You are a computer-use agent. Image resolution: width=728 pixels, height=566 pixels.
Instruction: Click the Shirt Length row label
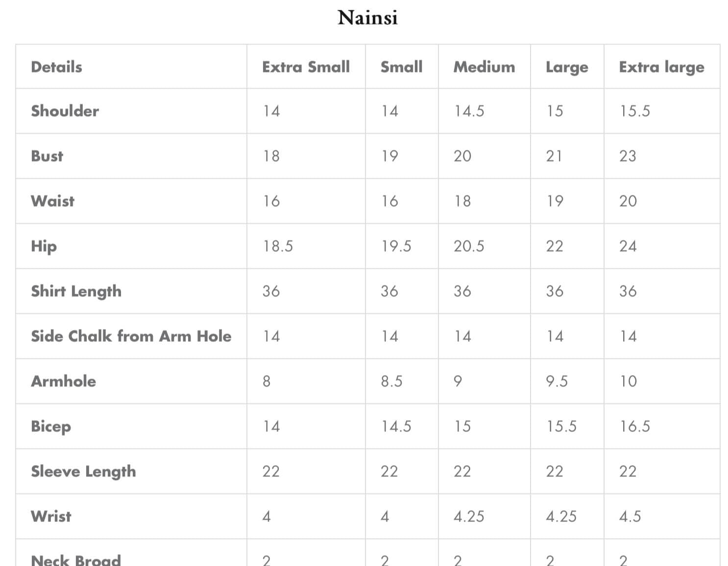76,291
